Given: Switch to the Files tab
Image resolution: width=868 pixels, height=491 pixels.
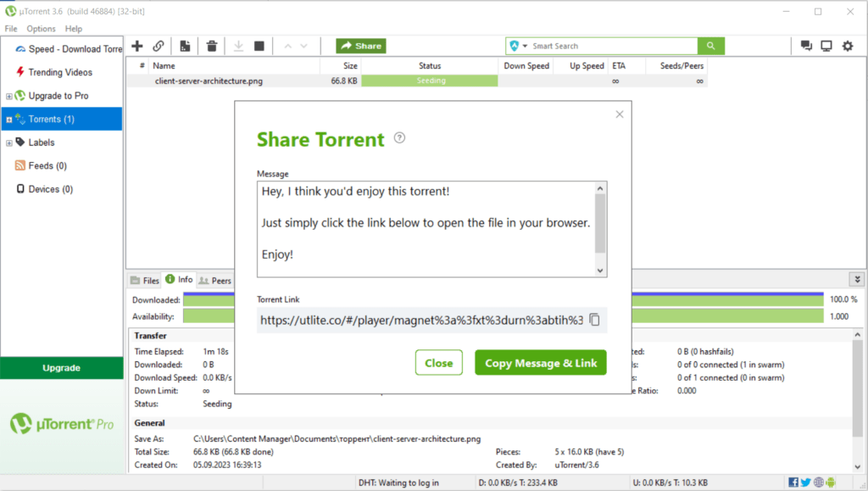Looking at the screenshot, I should [144, 281].
